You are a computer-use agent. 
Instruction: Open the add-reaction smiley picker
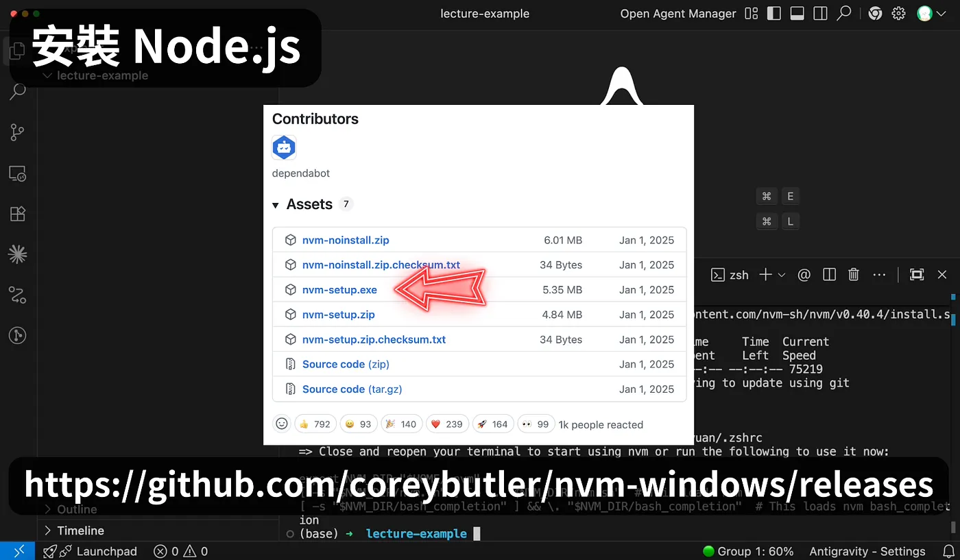point(282,424)
